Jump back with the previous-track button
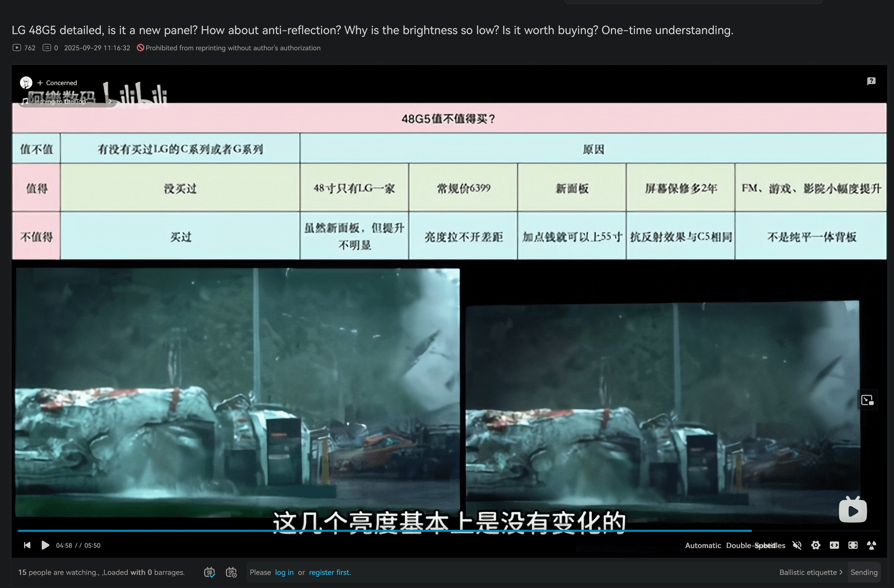 point(27,545)
